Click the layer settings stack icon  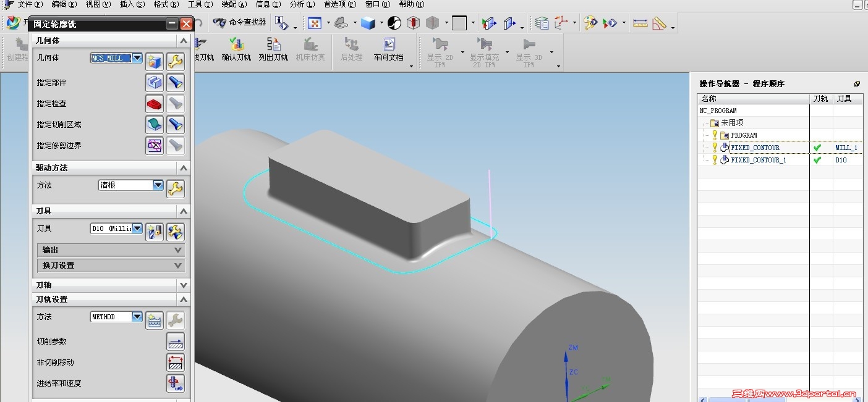tap(542, 23)
